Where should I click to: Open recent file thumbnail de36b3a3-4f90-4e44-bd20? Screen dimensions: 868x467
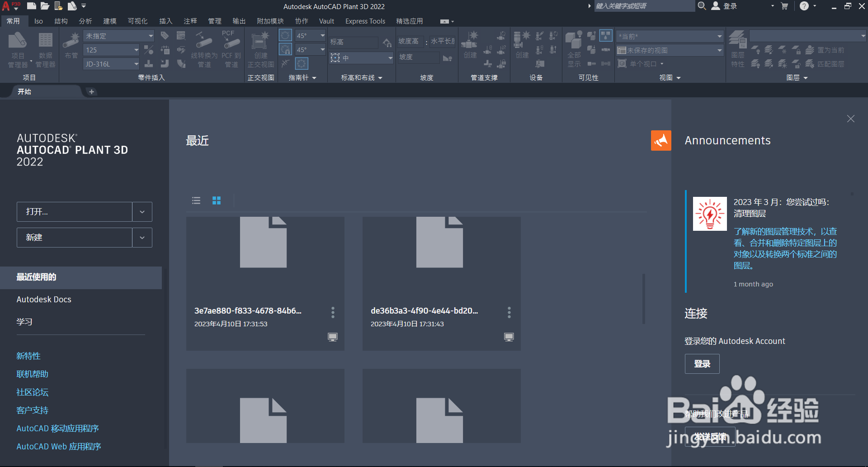(x=442, y=283)
